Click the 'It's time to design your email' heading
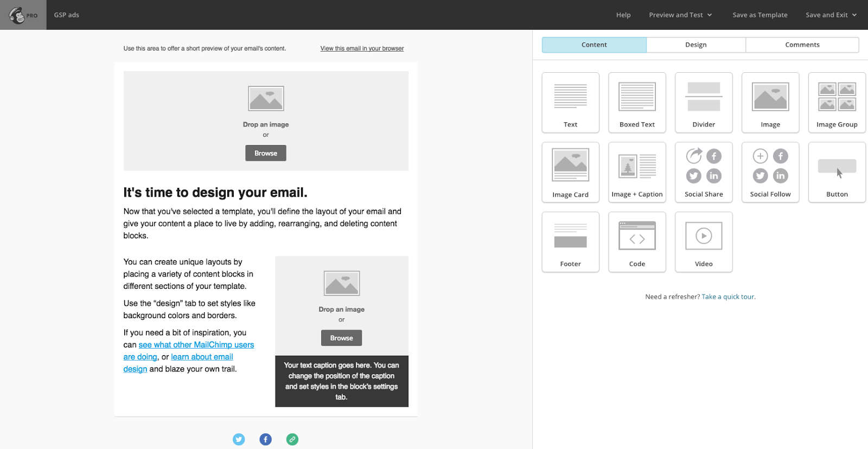This screenshot has width=868, height=449. point(215,192)
